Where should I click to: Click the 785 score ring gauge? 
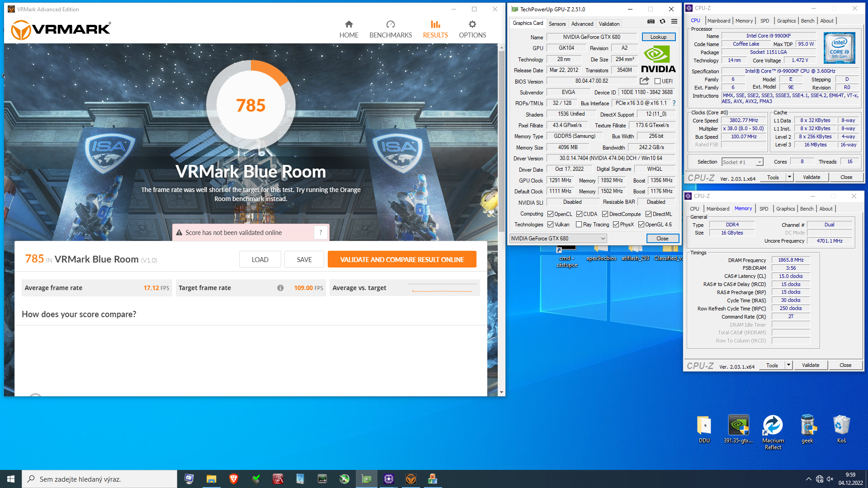251,105
